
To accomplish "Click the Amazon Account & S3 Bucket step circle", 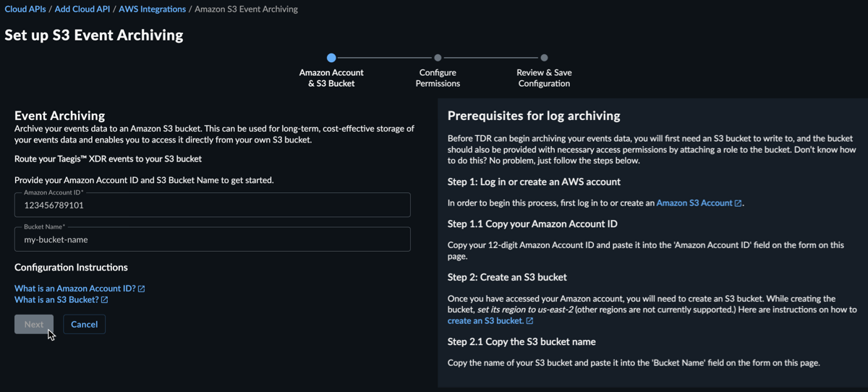I will point(331,58).
